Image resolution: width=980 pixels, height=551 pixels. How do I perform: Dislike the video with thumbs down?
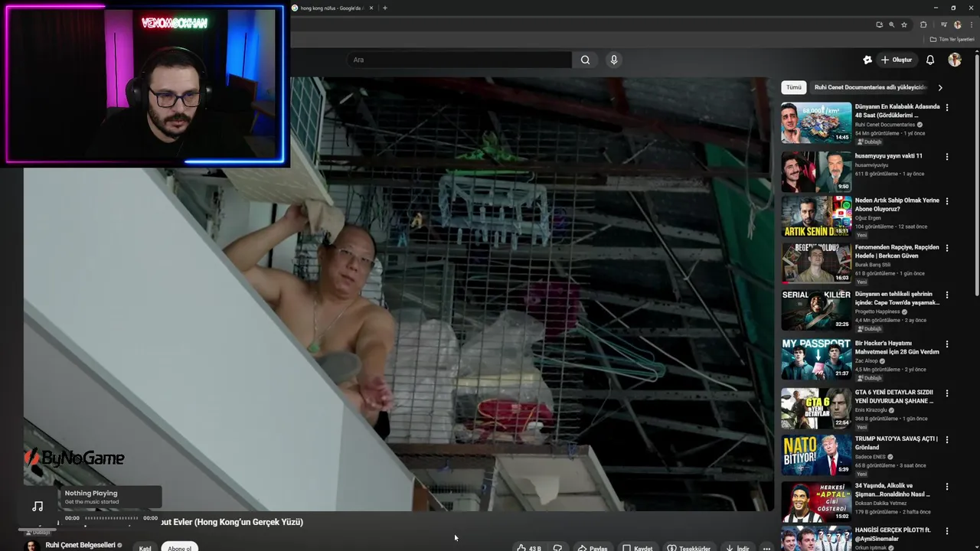pyautogui.click(x=557, y=548)
